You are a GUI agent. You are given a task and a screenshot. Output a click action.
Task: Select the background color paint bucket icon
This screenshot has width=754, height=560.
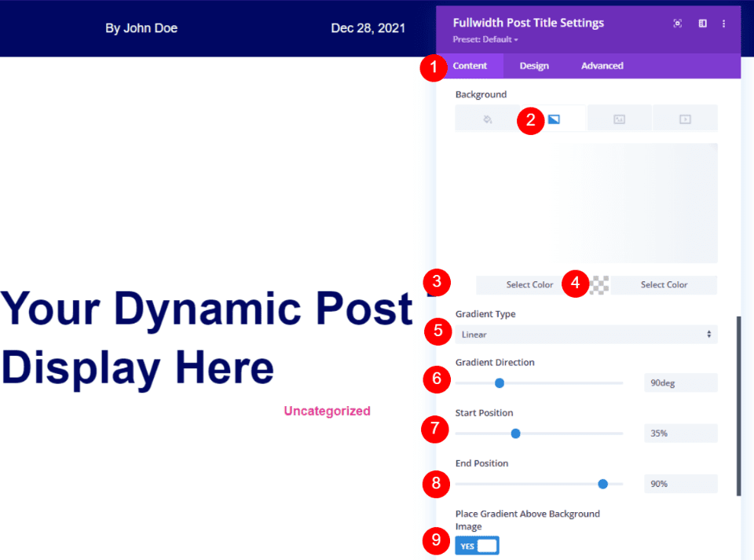click(487, 118)
